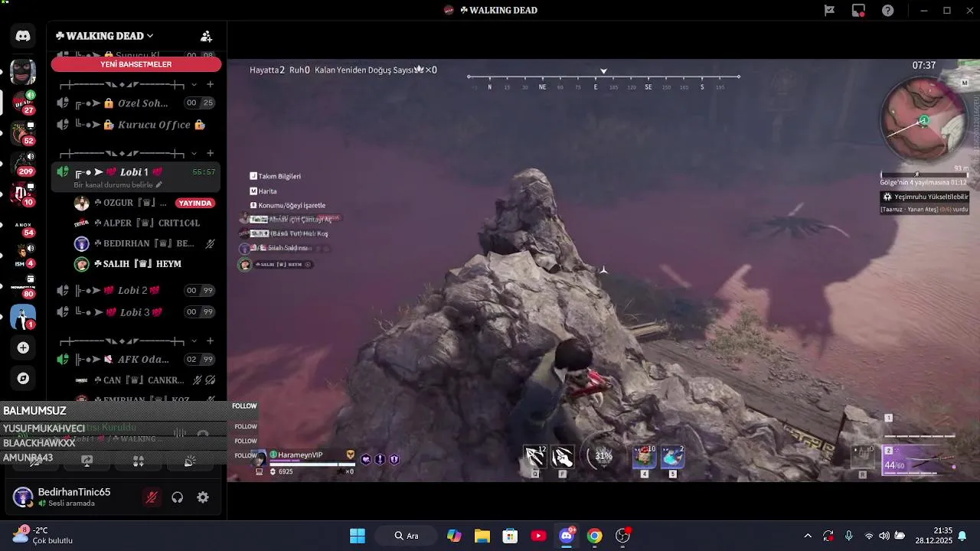Open Microsoft Store from the taskbar
980x551 pixels.
[x=510, y=536]
